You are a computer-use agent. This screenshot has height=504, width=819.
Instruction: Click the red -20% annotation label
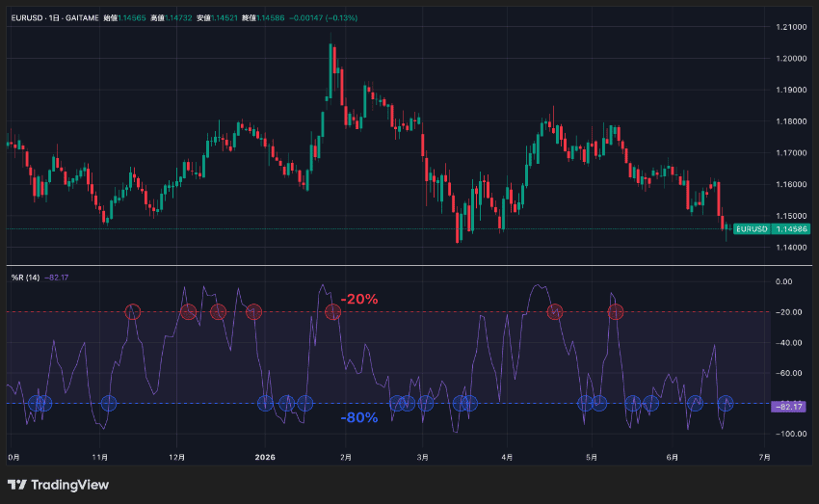358,300
